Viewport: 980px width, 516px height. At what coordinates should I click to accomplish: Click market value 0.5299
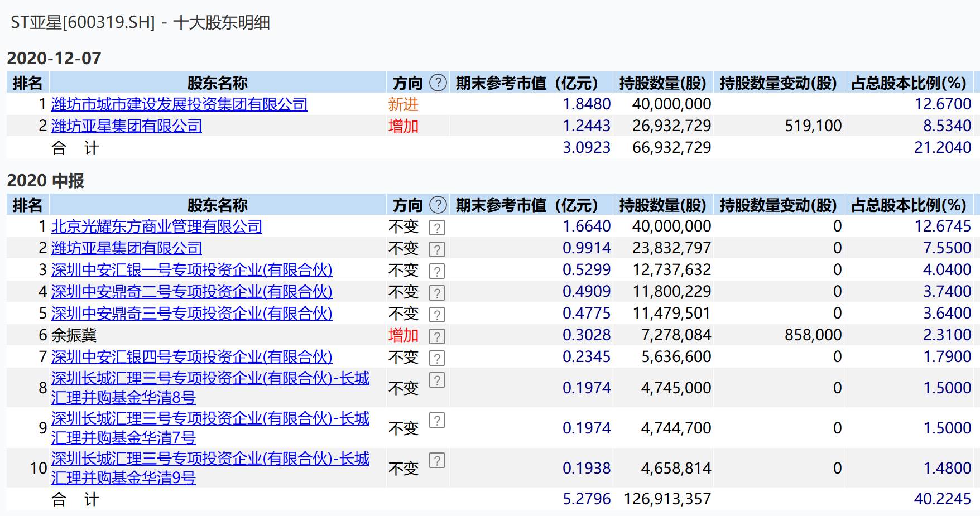[x=587, y=269]
